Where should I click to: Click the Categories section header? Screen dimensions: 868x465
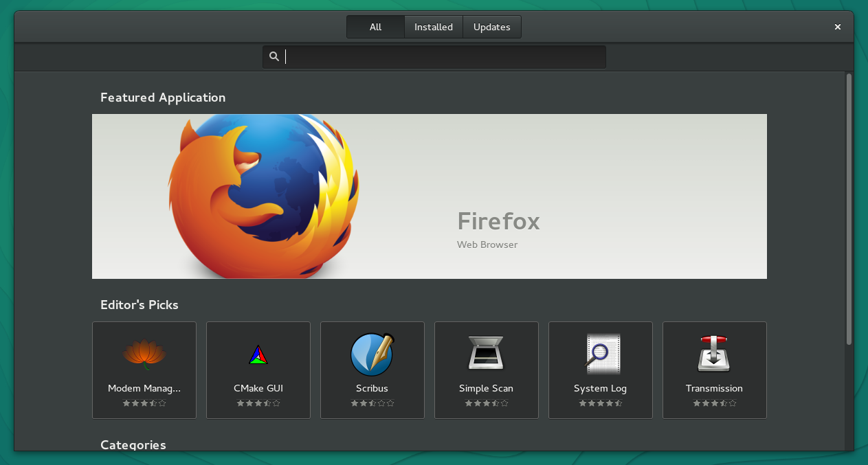133,445
